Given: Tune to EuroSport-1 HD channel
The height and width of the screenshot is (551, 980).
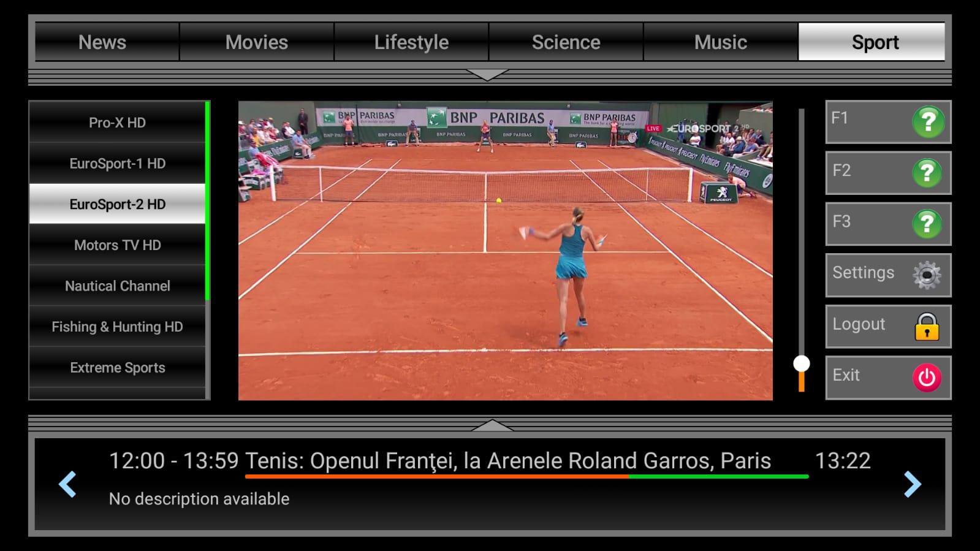Looking at the screenshot, I should point(117,164).
